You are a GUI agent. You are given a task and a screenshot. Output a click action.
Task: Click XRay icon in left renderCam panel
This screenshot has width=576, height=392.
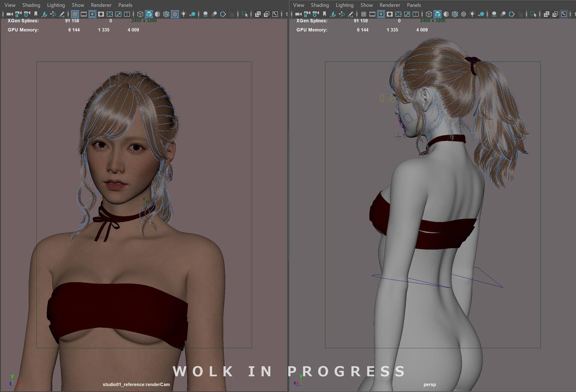tap(258, 14)
